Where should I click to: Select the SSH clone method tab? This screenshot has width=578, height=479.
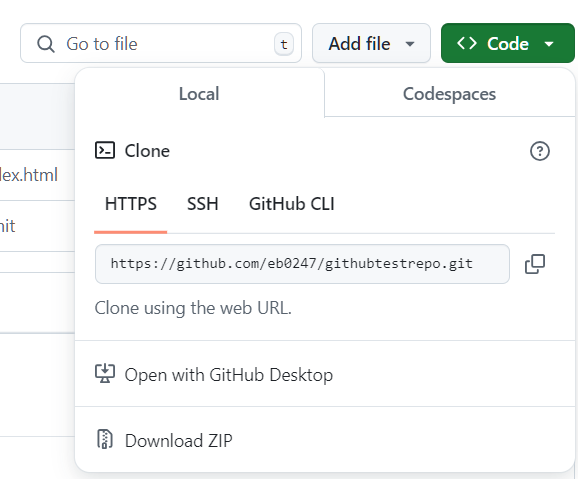pyautogui.click(x=202, y=204)
